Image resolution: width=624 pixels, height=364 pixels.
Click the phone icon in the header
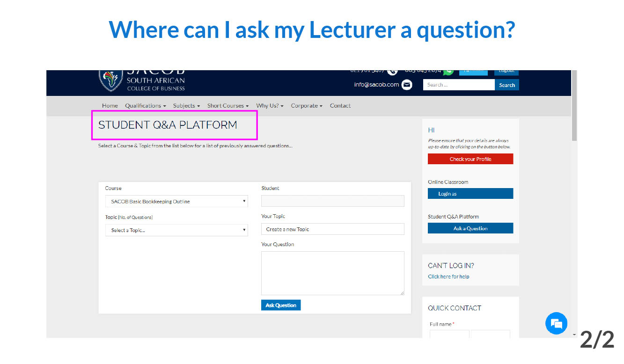coord(392,72)
